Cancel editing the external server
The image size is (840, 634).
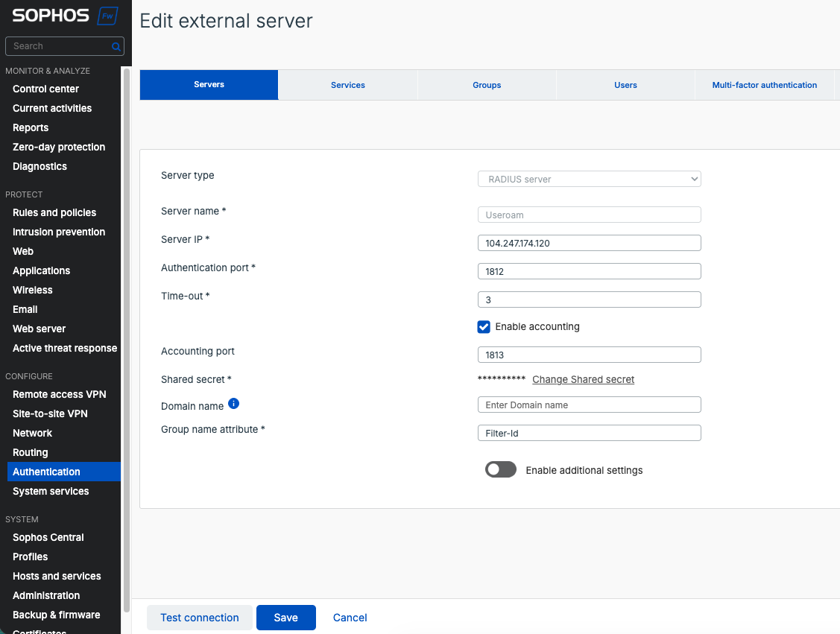pos(350,618)
